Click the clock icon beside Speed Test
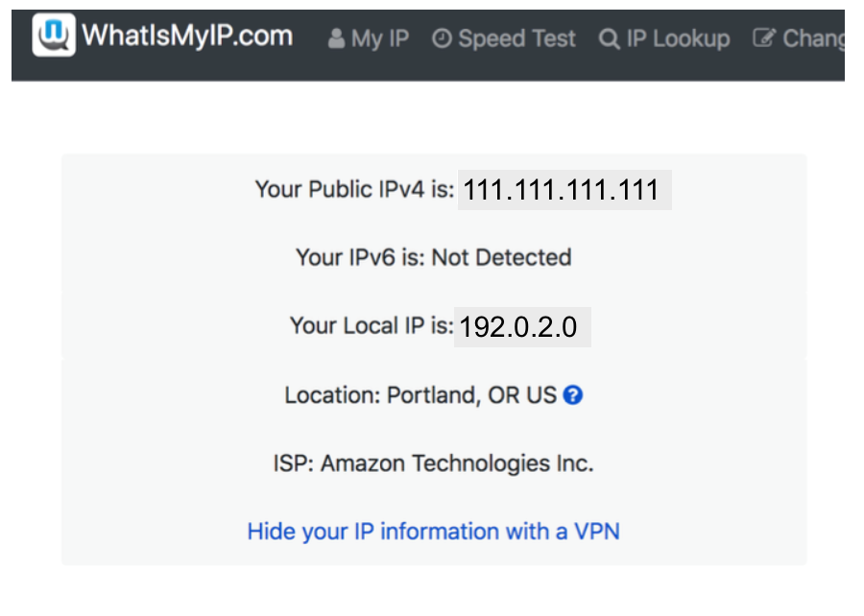Image resolution: width=864 pixels, height=616 pixels. pos(442,38)
